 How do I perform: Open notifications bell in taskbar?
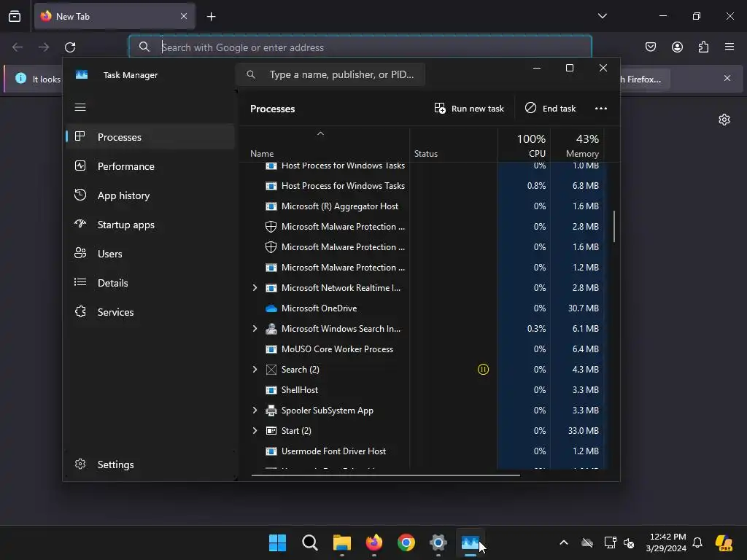[x=697, y=542]
